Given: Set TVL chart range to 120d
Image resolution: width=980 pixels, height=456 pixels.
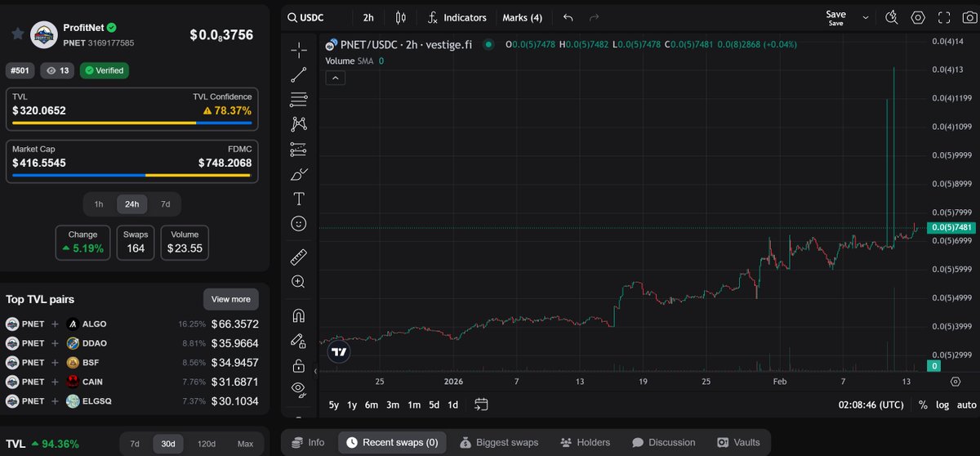Looking at the screenshot, I should pyautogui.click(x=206, y=444).
